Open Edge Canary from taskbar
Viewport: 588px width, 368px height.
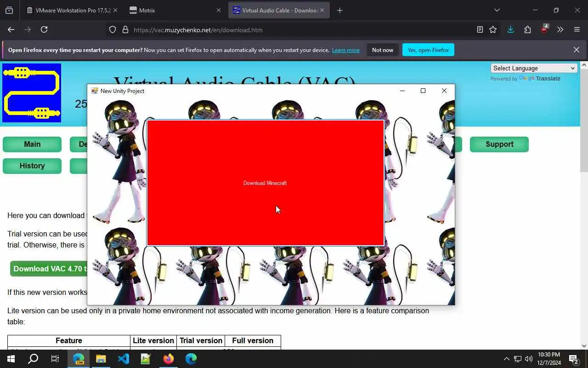pyautogui.click(x=79, y=359)
